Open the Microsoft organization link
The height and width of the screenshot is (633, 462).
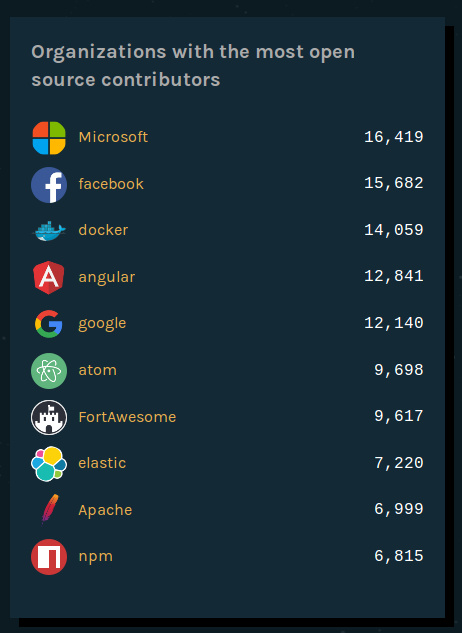pyautogui.click(x=113, y=137)
